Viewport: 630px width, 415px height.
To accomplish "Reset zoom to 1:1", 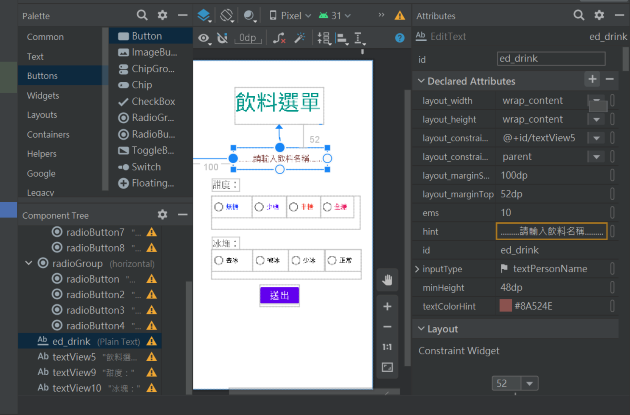I will point(387,347).
